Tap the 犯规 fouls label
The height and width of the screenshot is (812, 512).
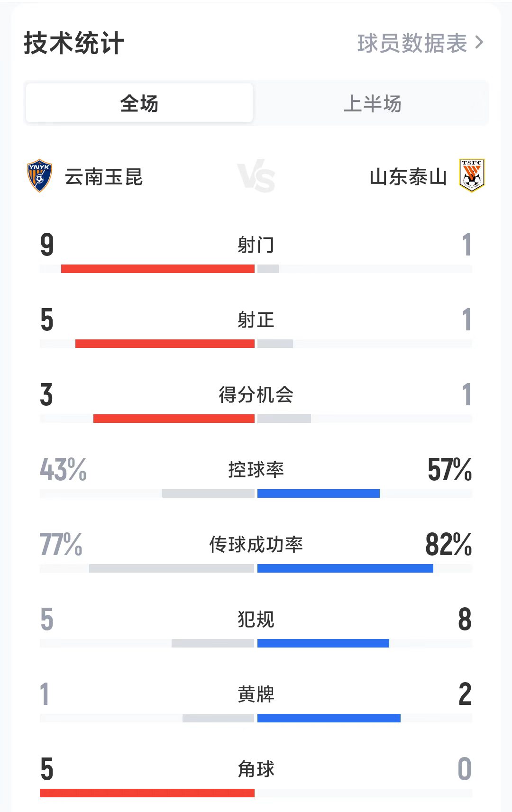[x=256, y=619]
